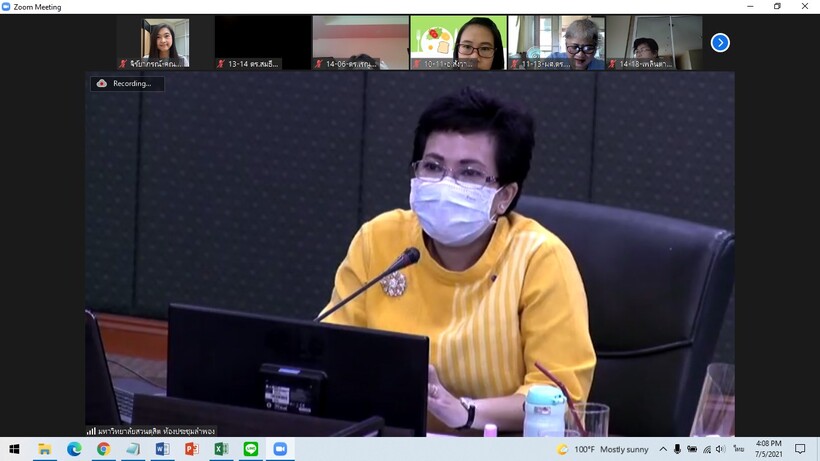Show next page of participant thumbnails

coord(720,43)
